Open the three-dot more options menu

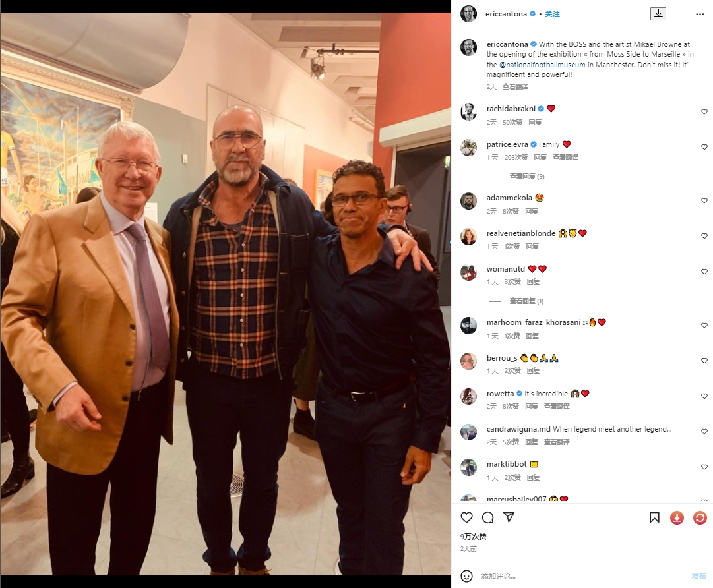[700, 14]
